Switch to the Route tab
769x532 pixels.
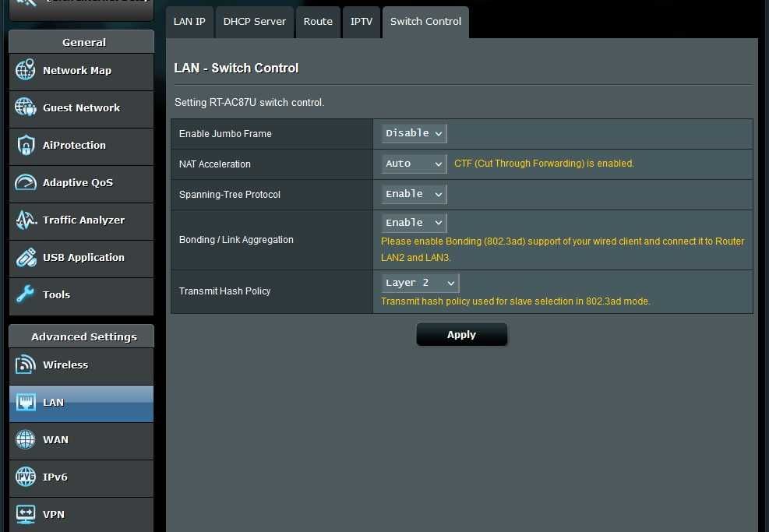[318, 22]
